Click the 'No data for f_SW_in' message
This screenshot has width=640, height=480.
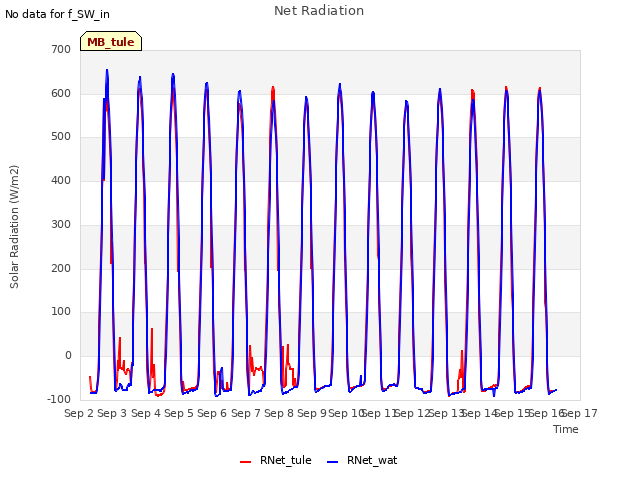(x=57, y=14)
